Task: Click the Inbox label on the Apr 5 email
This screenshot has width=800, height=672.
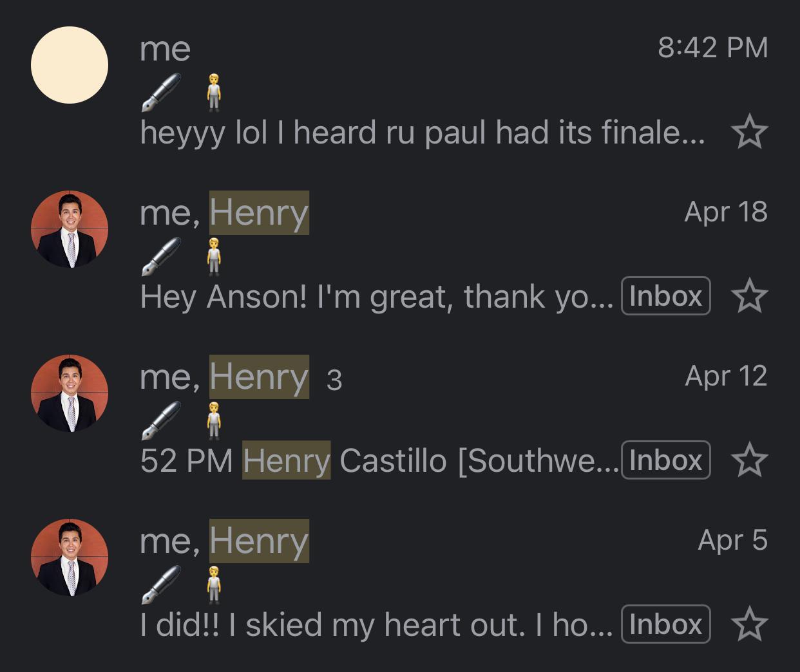Action: [665, 624]
